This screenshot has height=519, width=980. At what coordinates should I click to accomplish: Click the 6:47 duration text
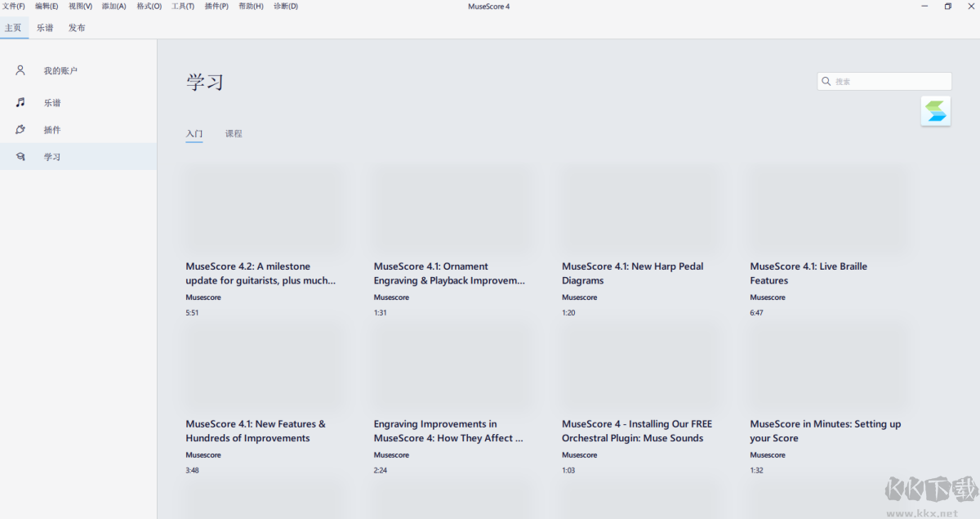coord(757,313)
